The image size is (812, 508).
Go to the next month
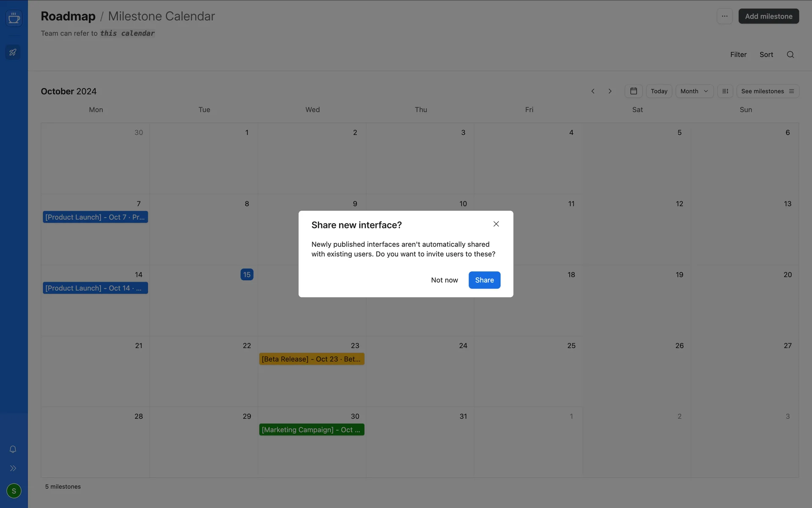click(610, 91)
